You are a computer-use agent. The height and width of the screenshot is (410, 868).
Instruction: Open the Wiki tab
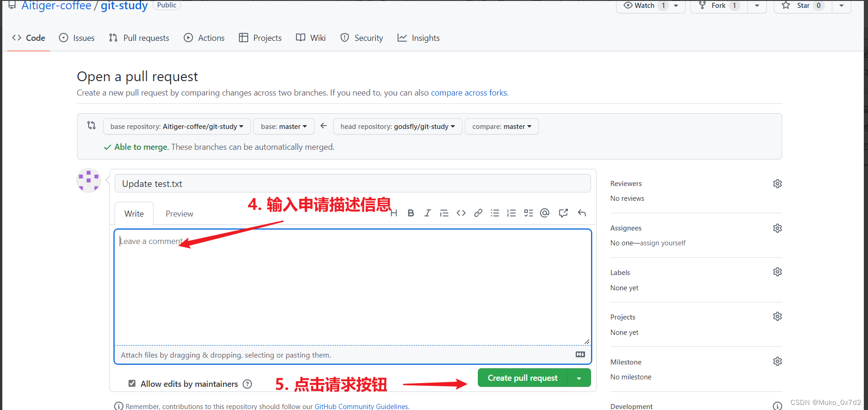pos(311,38)
